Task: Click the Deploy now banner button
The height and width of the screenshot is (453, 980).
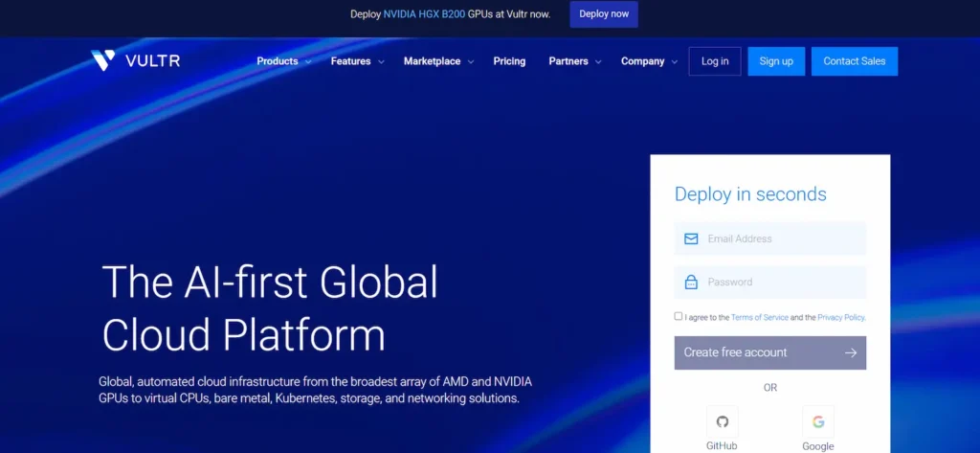Action: click(x=604, y=13)
